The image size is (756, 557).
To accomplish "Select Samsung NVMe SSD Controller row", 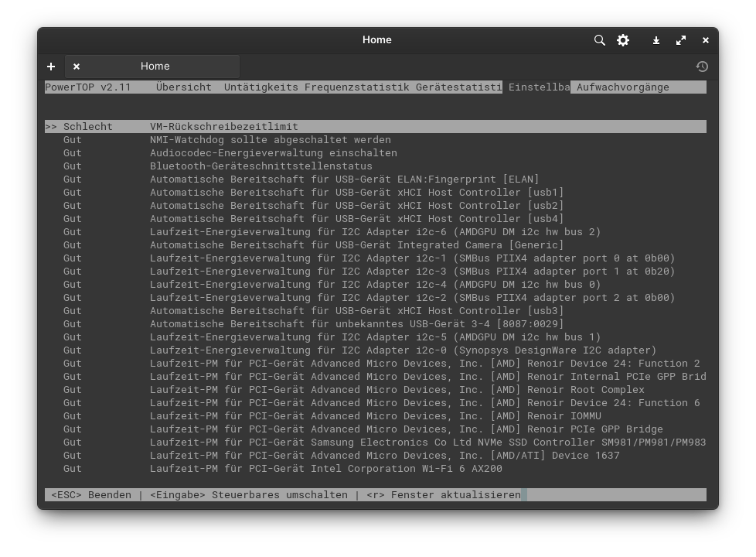I will coord(376,443).
